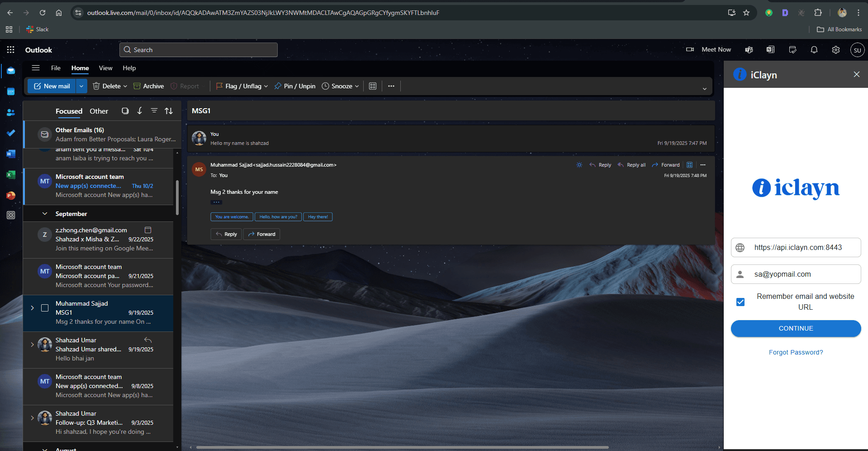Click Pin / Unpin button
This screenshot has width=868, height=451.
pos(295,86)
